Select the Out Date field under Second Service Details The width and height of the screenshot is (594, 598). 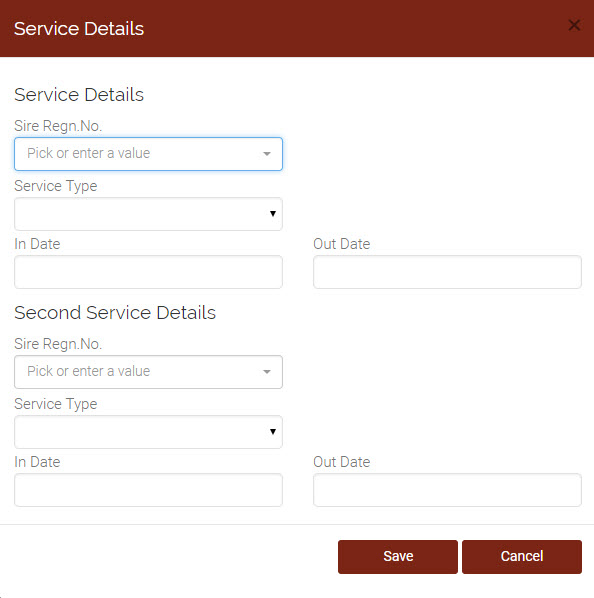pos(447,490)
